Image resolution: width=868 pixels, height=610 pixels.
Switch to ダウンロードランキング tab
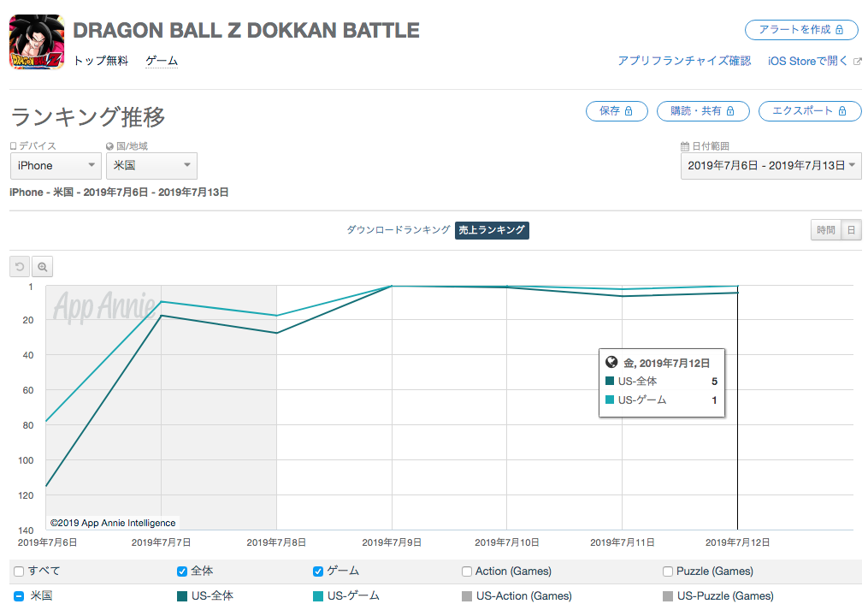399,230
